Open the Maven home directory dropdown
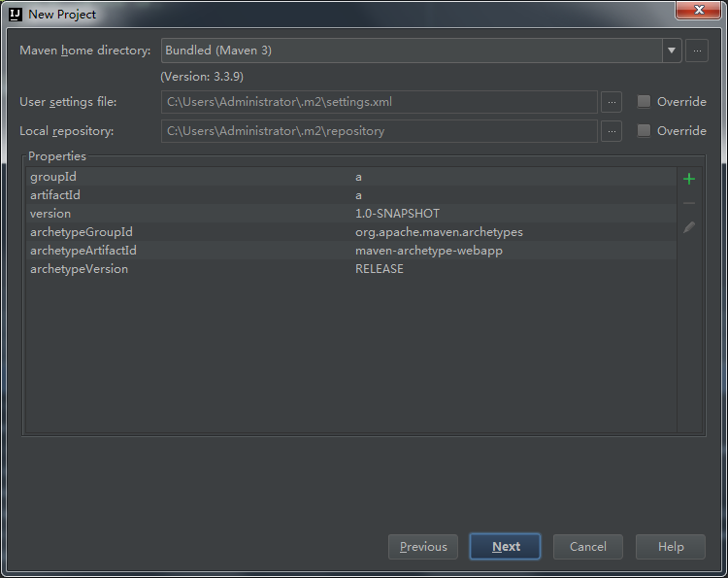Viewport: 728px width, 578px height. 672,51
